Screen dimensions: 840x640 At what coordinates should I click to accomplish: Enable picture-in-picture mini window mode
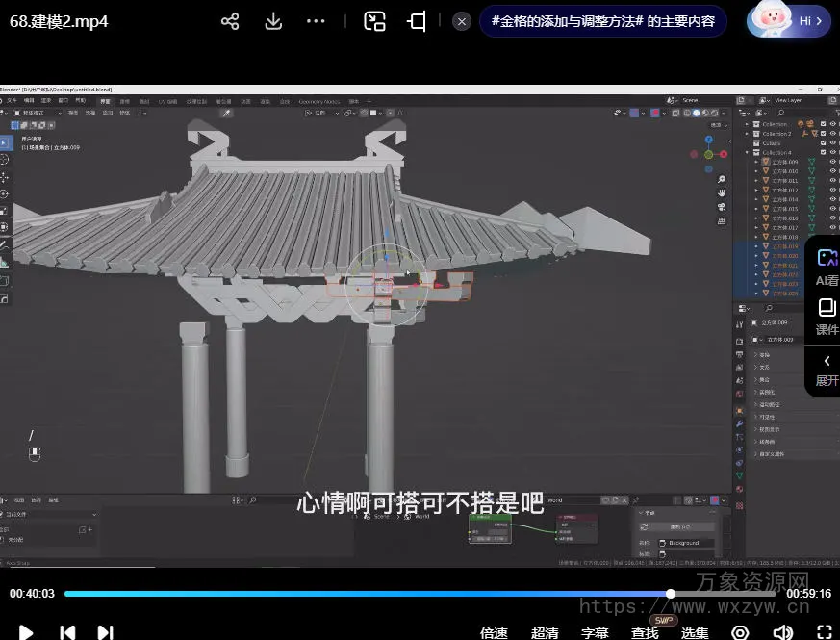pos(374,21)
